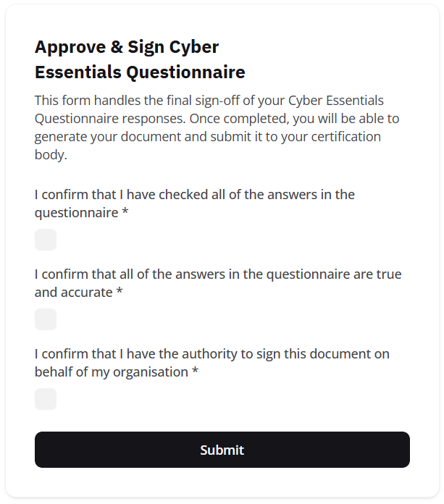The height and width of the screenshot is (504, 444).
Task: Click the asterisk after 'true and accurate'
Action: point(120,293)
